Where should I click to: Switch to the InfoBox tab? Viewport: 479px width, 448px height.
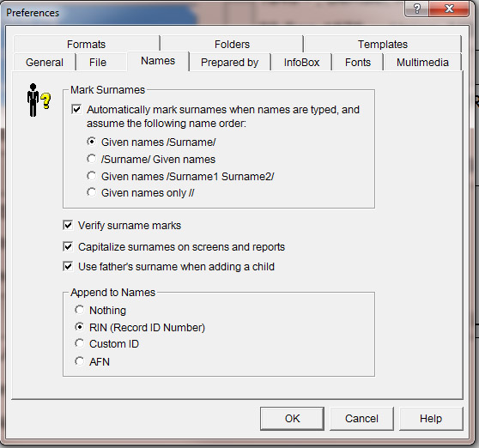coord(301,63)
